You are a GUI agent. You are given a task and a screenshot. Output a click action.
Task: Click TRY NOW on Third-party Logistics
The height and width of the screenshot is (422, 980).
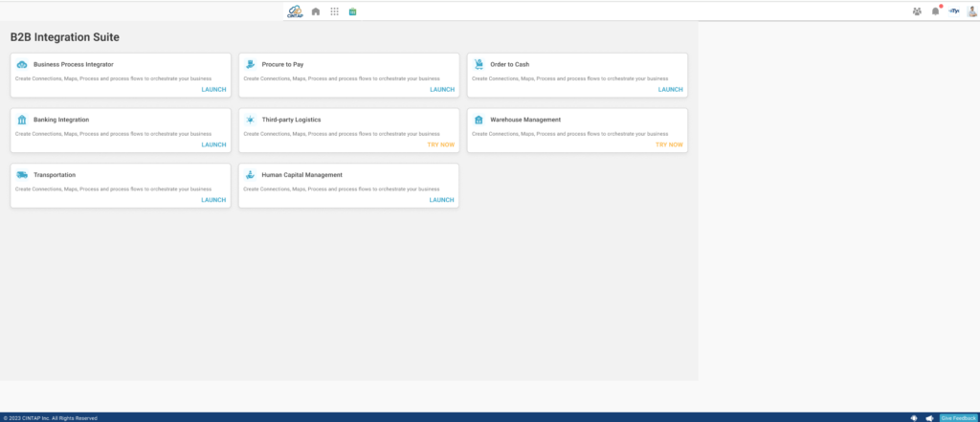coord(440,144)
